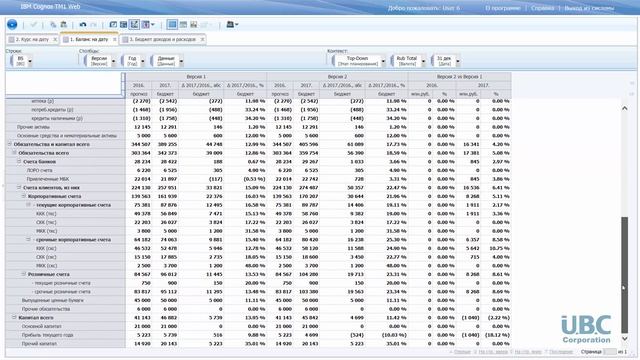Collapse 'Обязательства и капитал всего' row
The width and height of the screenshot is (640, 360).
tap(9, 144)
